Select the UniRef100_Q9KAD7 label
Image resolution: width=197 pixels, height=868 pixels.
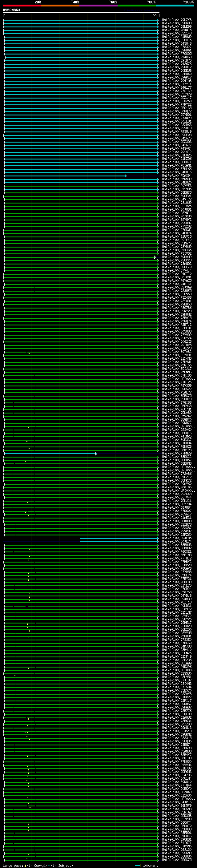pyautogui.click(x=176, y=707)
